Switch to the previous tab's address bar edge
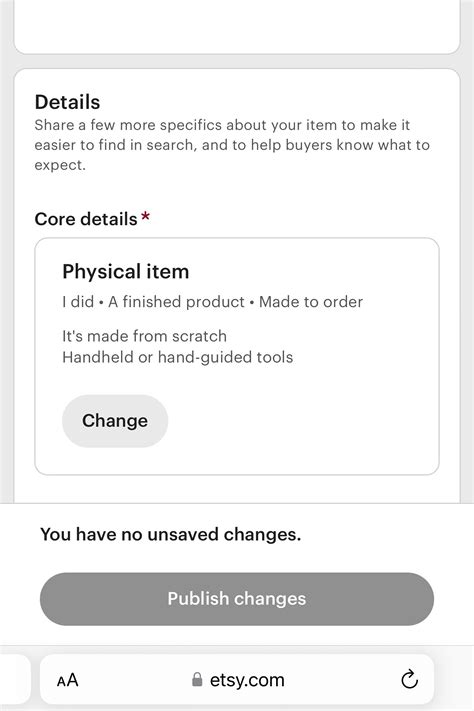This screenshot has height=711, width=474. point(15,679)
